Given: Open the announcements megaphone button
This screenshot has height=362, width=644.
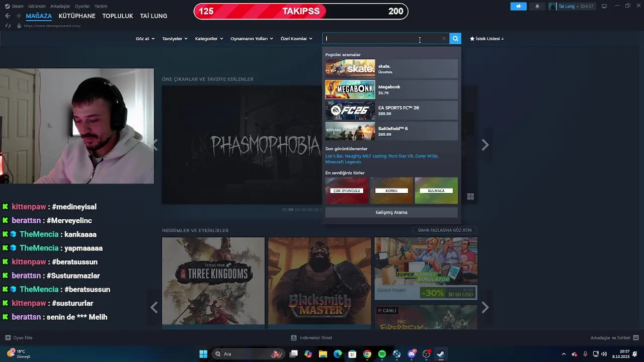Looking at the screenshot, I should click(x=518, y=6).
